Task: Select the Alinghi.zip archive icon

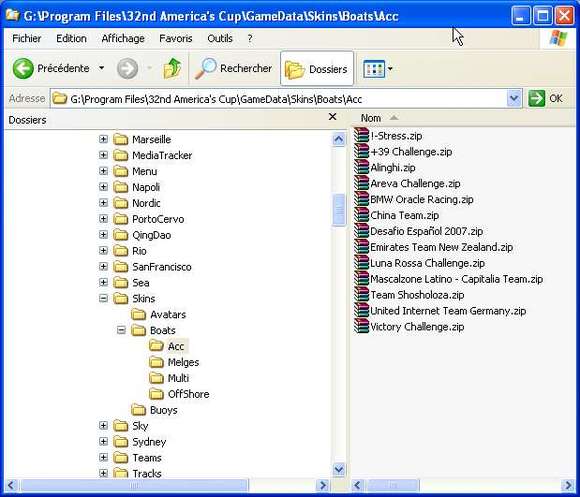Action: pyautogui.click(x=361, y=167)
